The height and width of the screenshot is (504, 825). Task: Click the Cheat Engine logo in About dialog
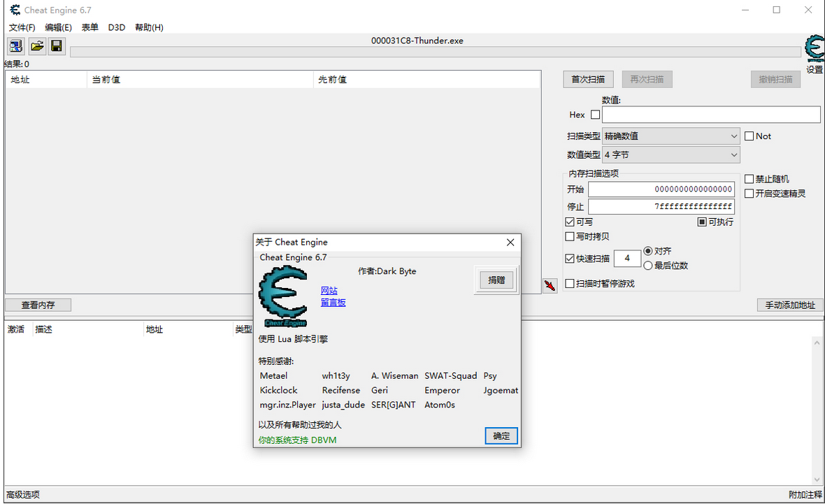[x=283, y=296]
